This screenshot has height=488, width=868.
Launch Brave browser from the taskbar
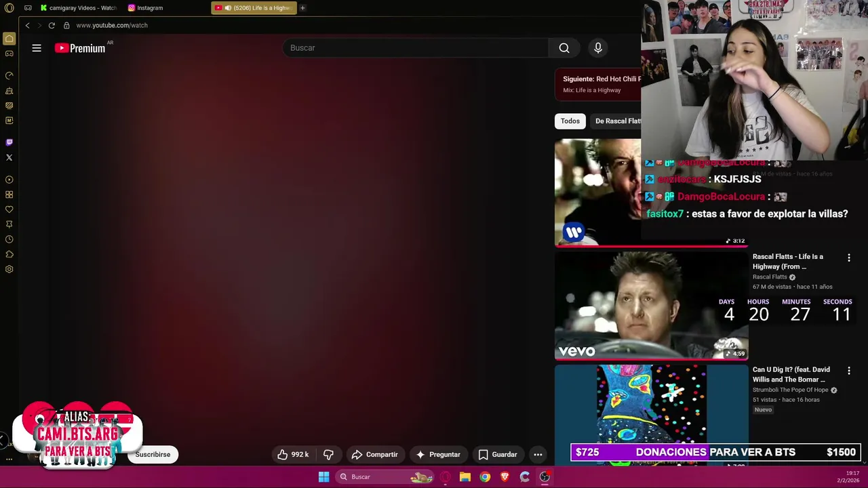point(505,477)
